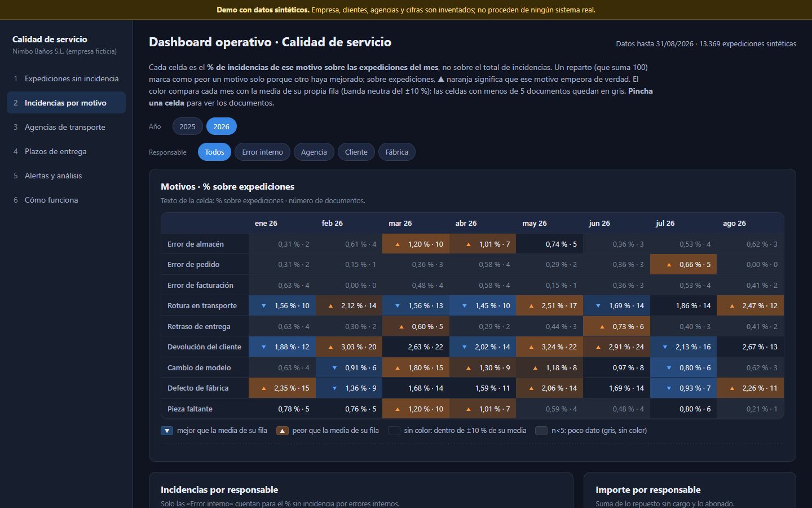Click the 'Calidad de servicio' sidebar title
The width and height of the screenshot is (812, 508).
(x=50, y=39)
